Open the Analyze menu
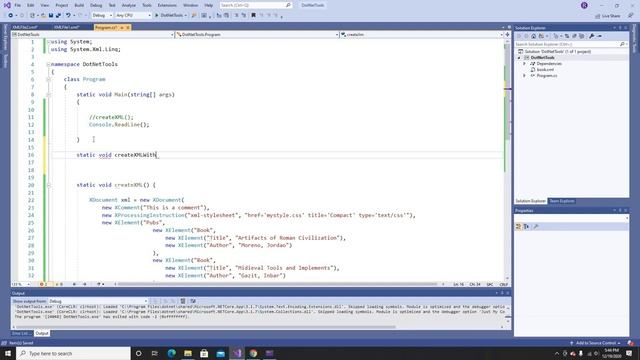This screenshot has height=360, width=640. [129, 5]
